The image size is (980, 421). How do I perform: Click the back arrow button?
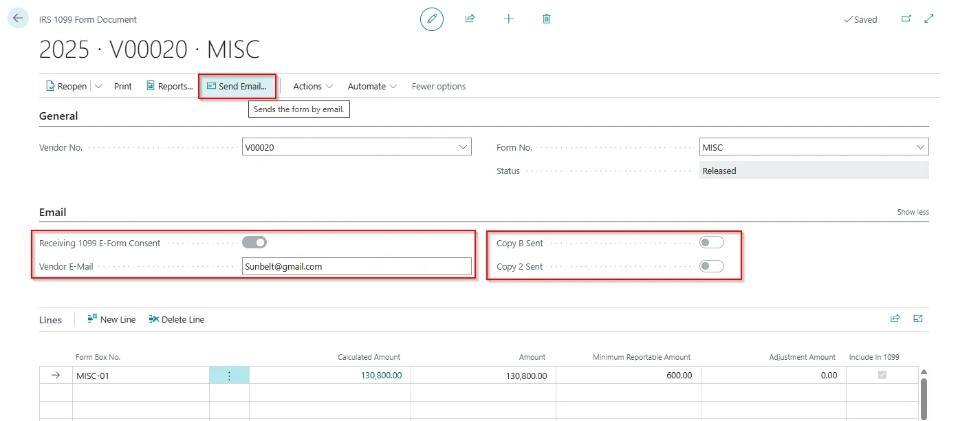click(18, 19)
